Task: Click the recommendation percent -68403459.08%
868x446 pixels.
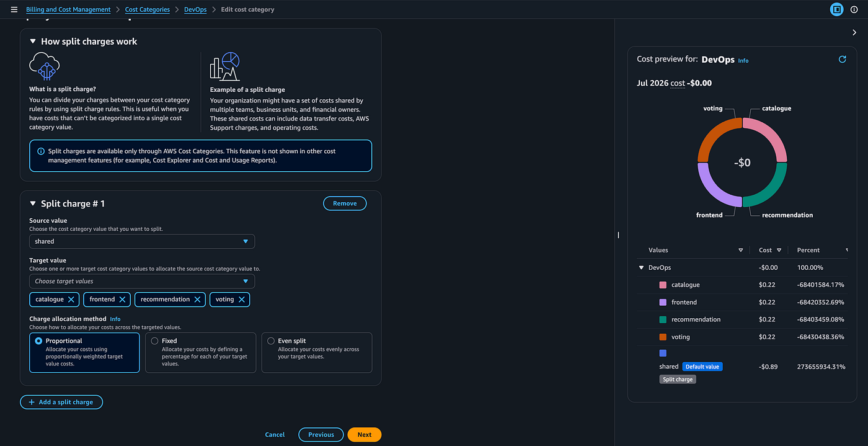Action: (x=821, y=319)
